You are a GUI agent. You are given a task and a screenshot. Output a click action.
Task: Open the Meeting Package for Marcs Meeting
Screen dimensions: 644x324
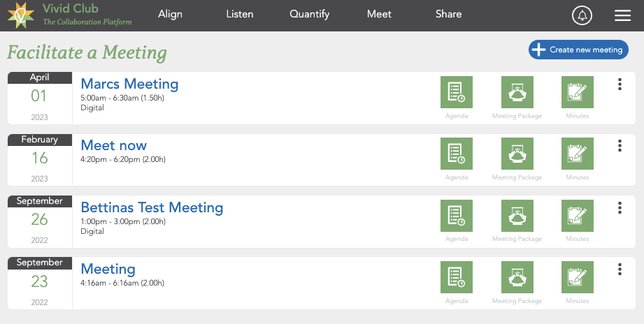point(517,92)
